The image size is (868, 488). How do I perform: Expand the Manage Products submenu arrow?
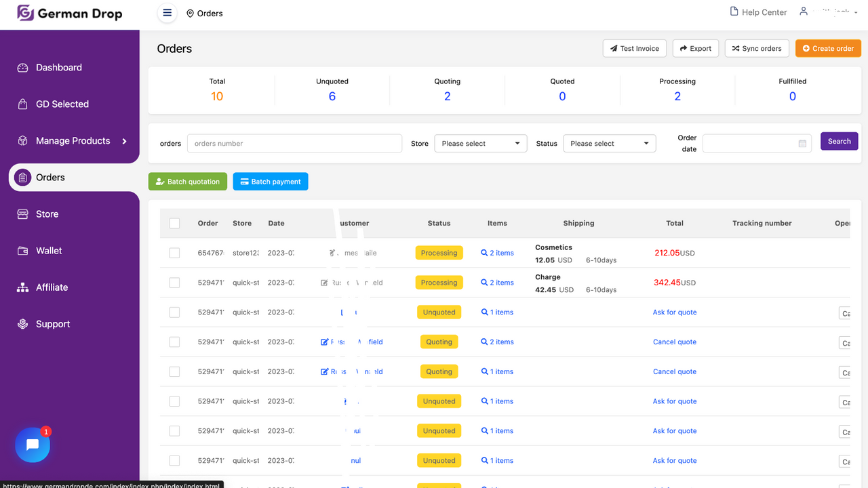[x=124, y=141]
